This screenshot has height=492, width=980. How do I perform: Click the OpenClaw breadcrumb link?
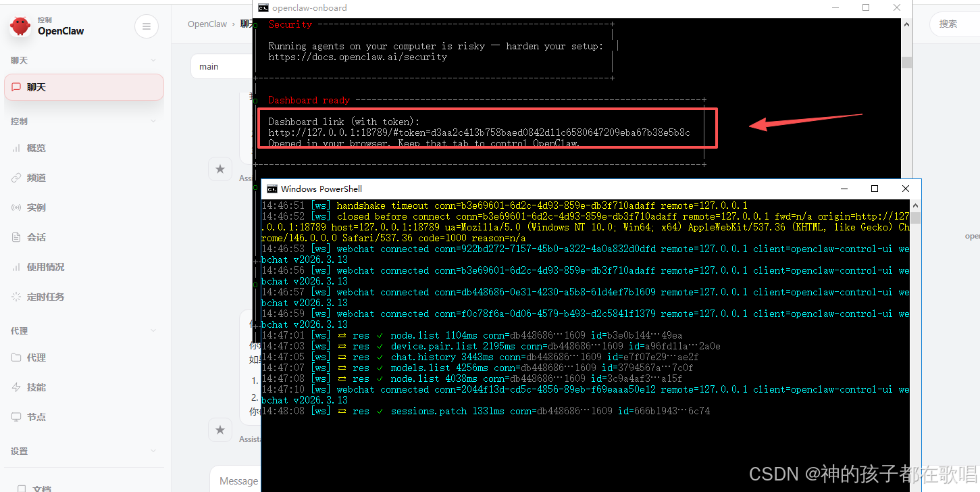tap(207, 24)
